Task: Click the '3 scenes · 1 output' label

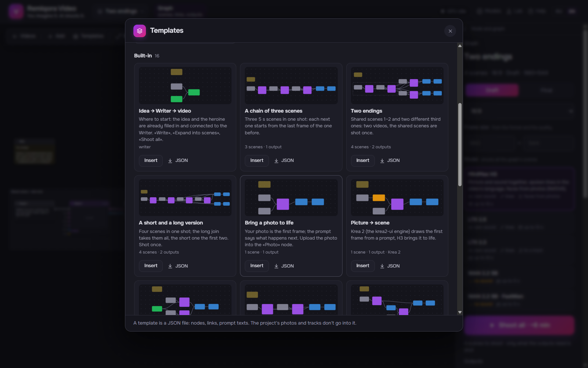Action: (263, 147)
